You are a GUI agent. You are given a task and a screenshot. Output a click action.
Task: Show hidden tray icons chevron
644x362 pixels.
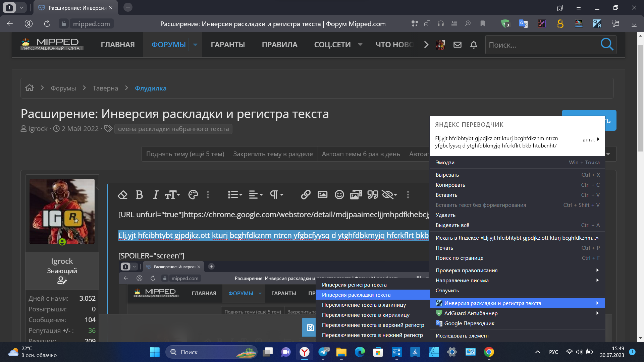click(x=538, y=352)
